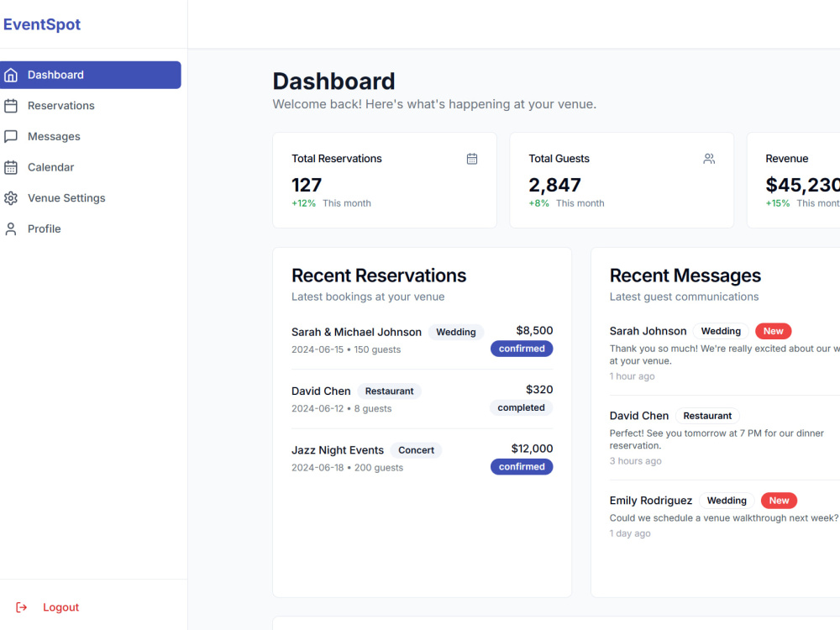The height and width of the screenshot is (630, 840).
Task: Click the +12% reservations change
Action: (304, 203)
